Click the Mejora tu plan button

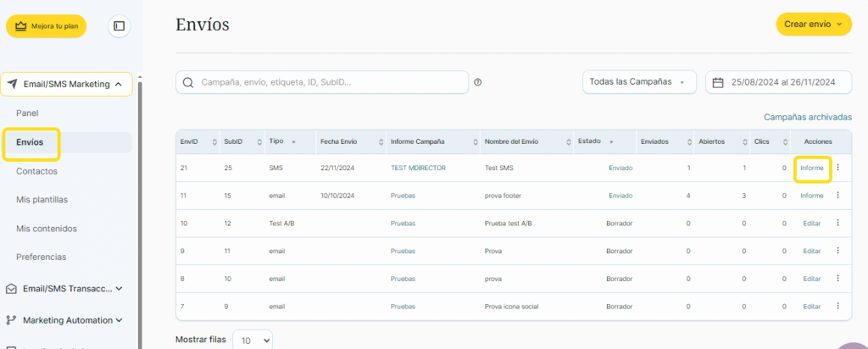pos(46,26)
